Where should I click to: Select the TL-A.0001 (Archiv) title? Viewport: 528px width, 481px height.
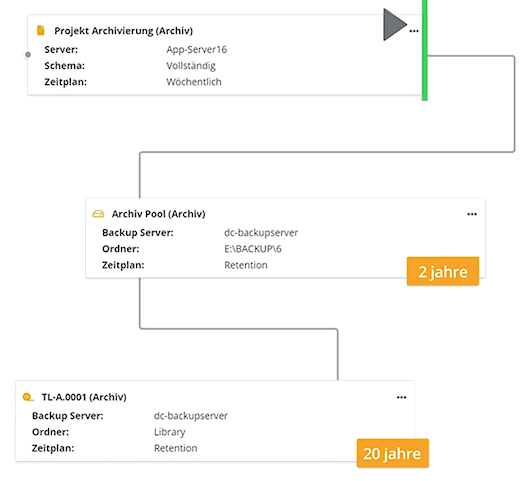[x=84, y=397]
